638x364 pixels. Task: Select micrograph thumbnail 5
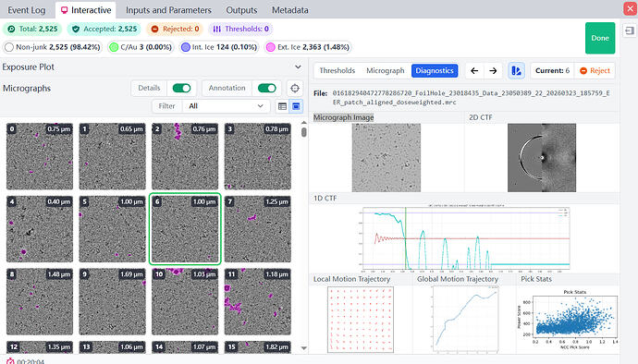click(112, 229)
